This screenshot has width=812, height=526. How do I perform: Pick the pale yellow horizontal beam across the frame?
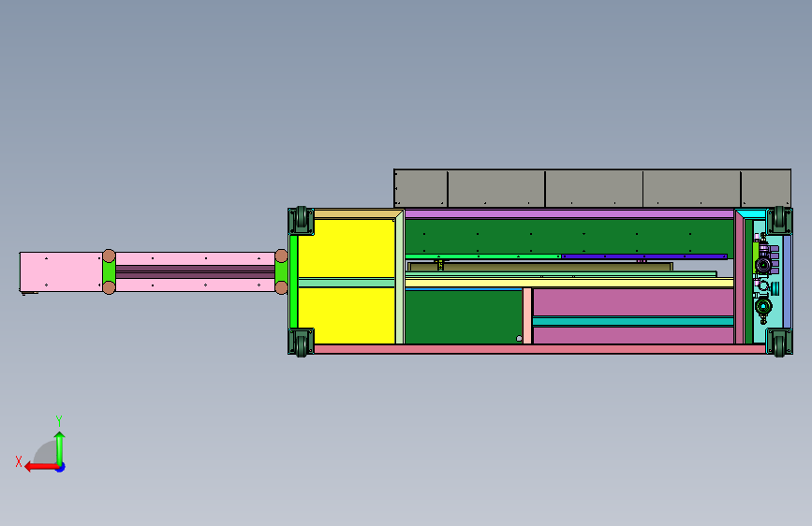pyautogui.click(x=568, y=283)
